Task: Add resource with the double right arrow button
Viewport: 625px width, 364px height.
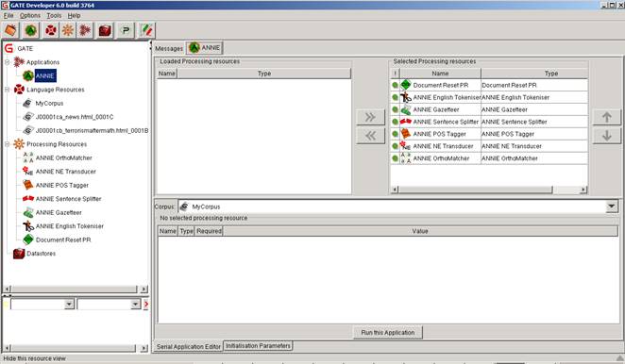Action: point(370,117)
